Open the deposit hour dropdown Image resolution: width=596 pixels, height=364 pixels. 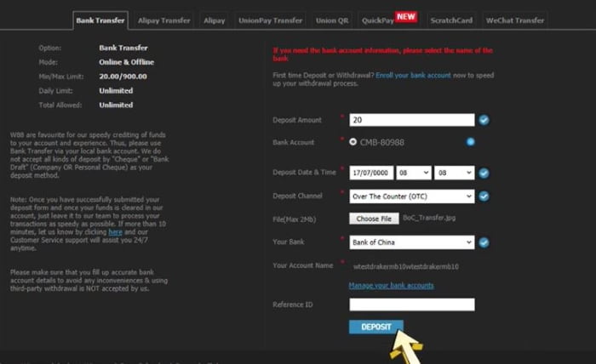coord(414,173)
